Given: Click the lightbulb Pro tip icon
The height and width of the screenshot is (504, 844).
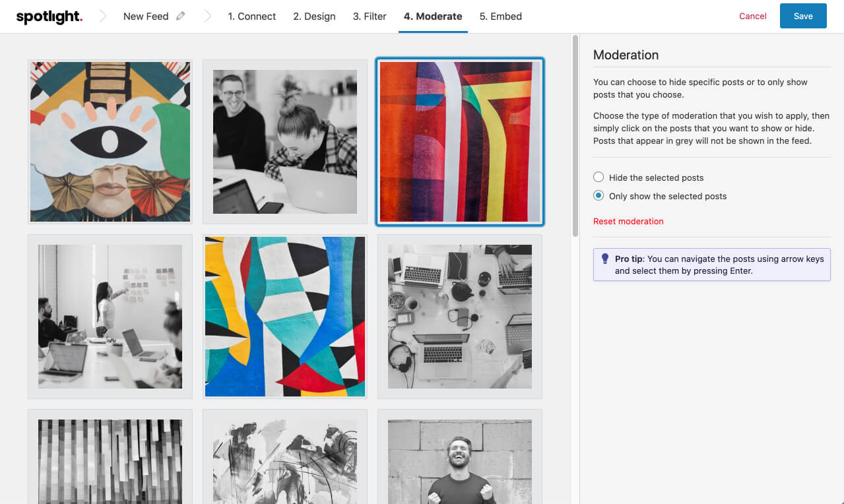Looking at the screenshot, I should (x=604, y=259).
